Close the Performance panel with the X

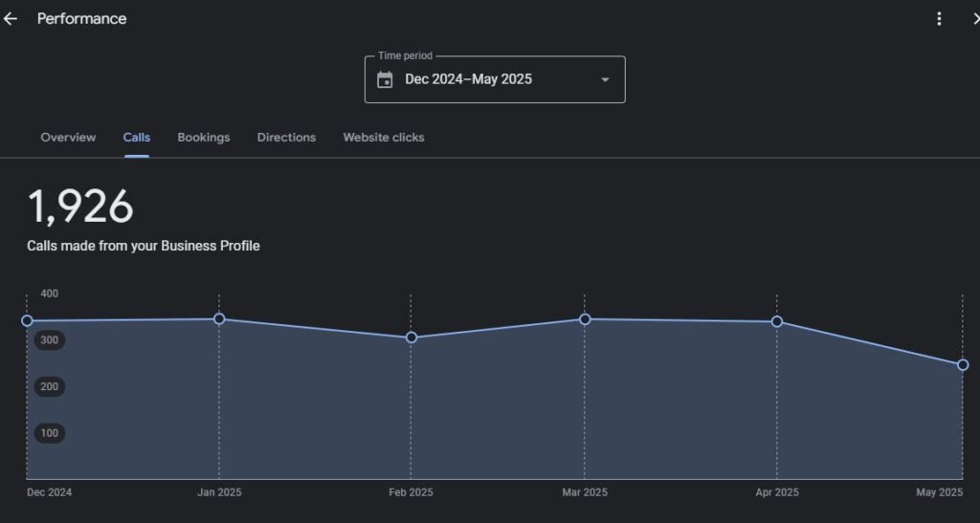[x=974, y=19]
